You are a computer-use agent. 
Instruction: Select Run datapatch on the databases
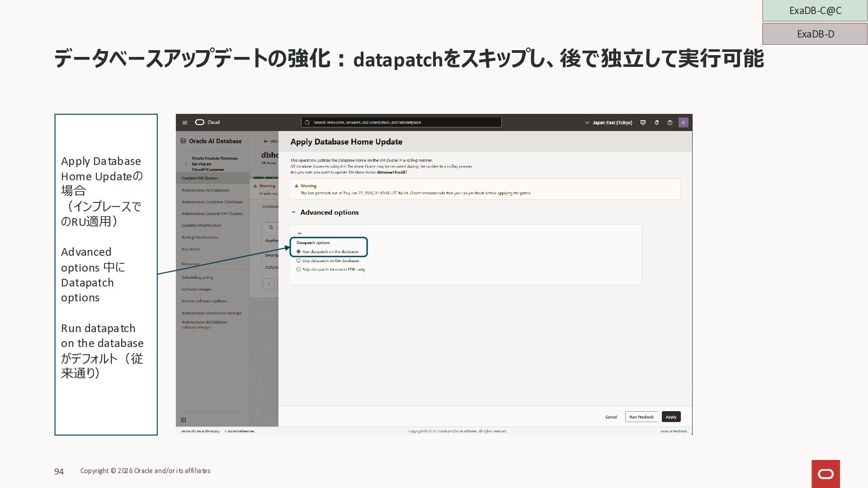pos(298,252)
